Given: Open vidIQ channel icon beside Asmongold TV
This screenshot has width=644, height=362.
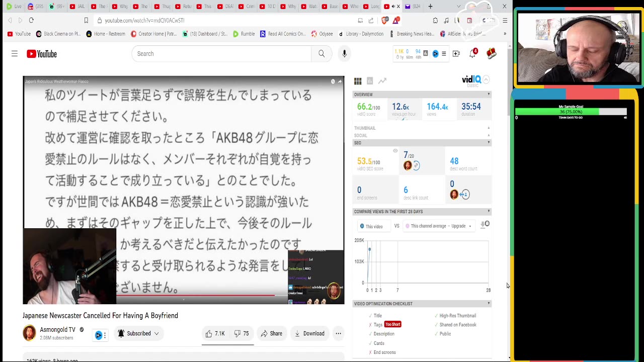Looking at the screenshot, I should [99, 335].
